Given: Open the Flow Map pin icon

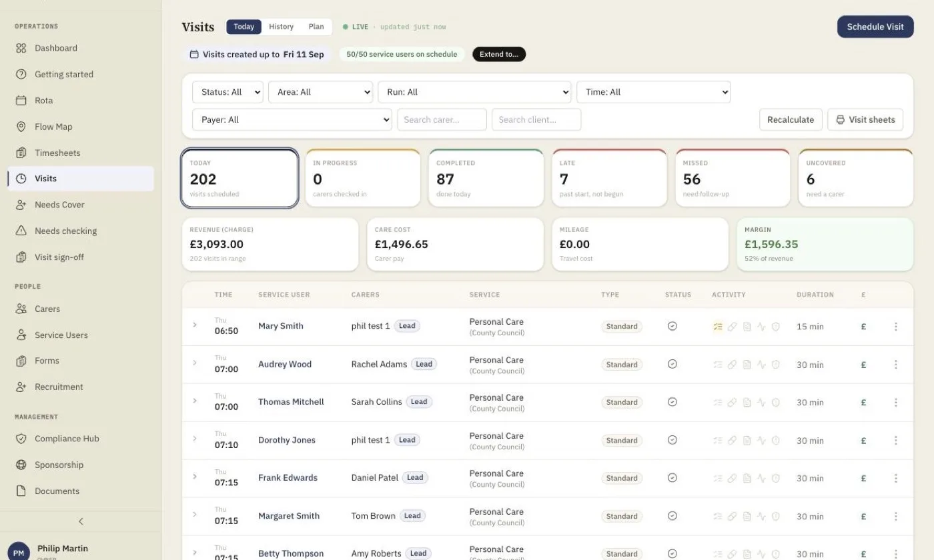Looking at the screenshot, I should (x=21, y=127).
